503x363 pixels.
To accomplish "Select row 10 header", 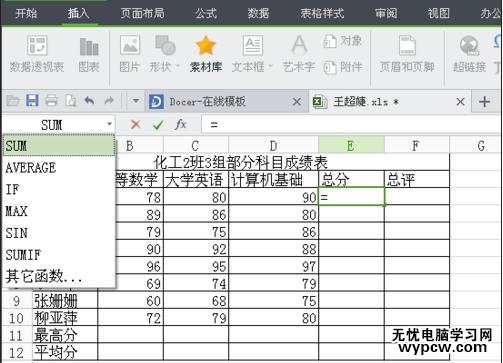I will click(16, 318).
